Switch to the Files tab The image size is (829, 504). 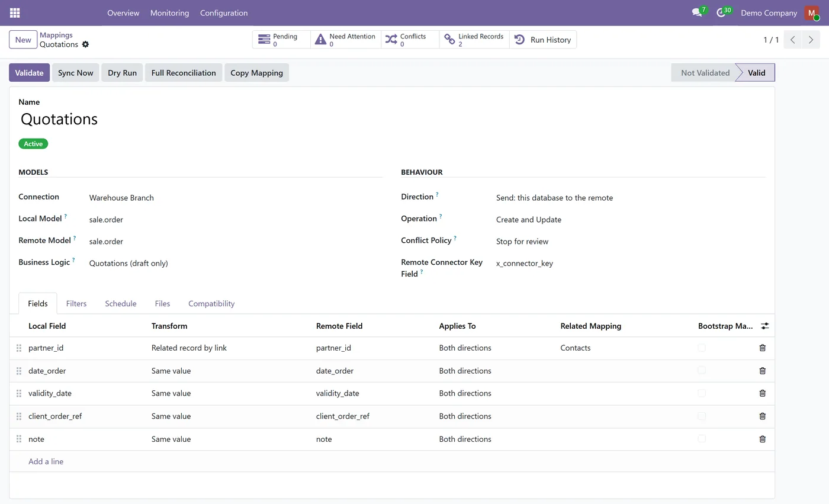[x=162, y=303]
